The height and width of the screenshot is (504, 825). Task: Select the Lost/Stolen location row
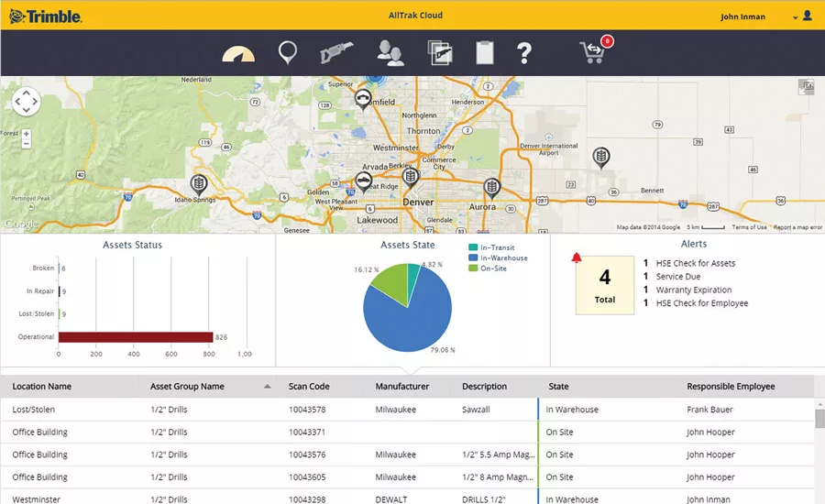pyautogui.click(x=407, y=410)
